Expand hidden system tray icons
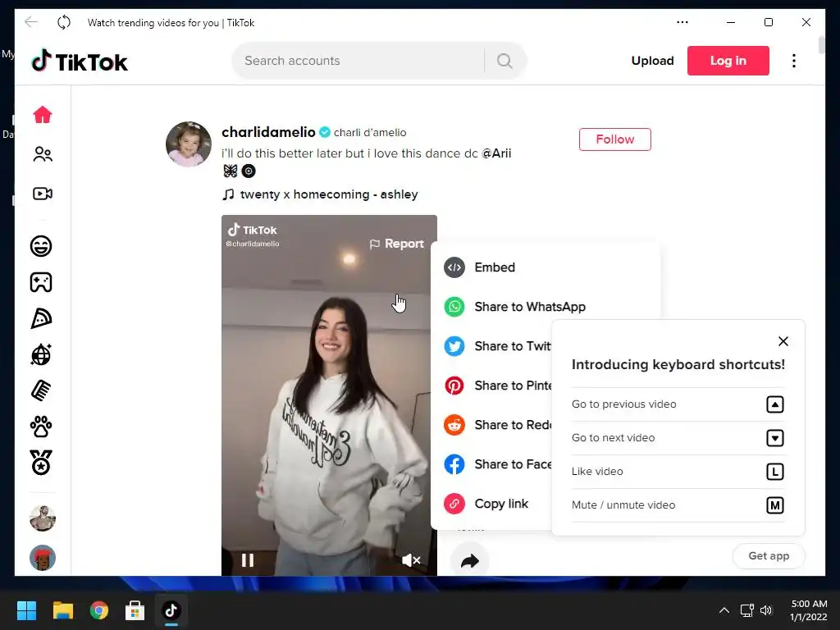This screenshot has width=840, height=630. [x=724, y=610]
